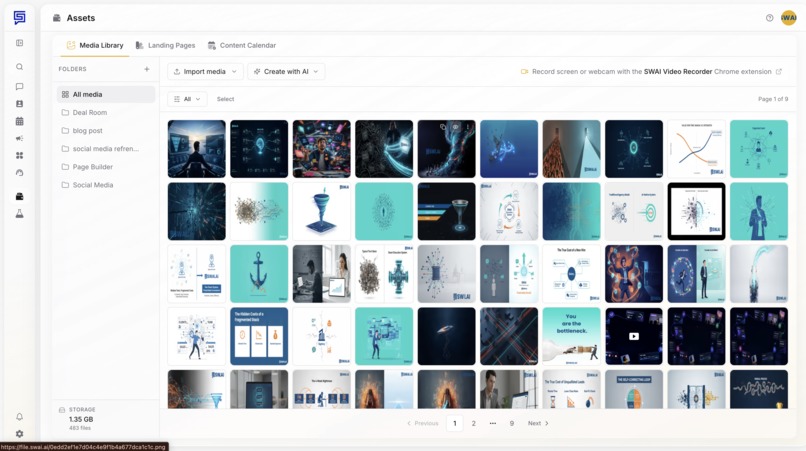Open the external link icon after Chrome extension
Image resolution: width=806 pixels, height=451 pixels.
[779, 71]
